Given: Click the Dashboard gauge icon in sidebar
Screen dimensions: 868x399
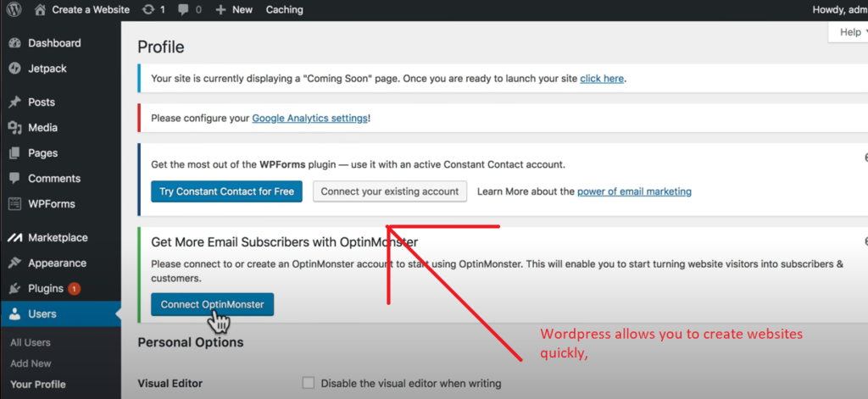Looking at the screenshot, I should (15, 43).
